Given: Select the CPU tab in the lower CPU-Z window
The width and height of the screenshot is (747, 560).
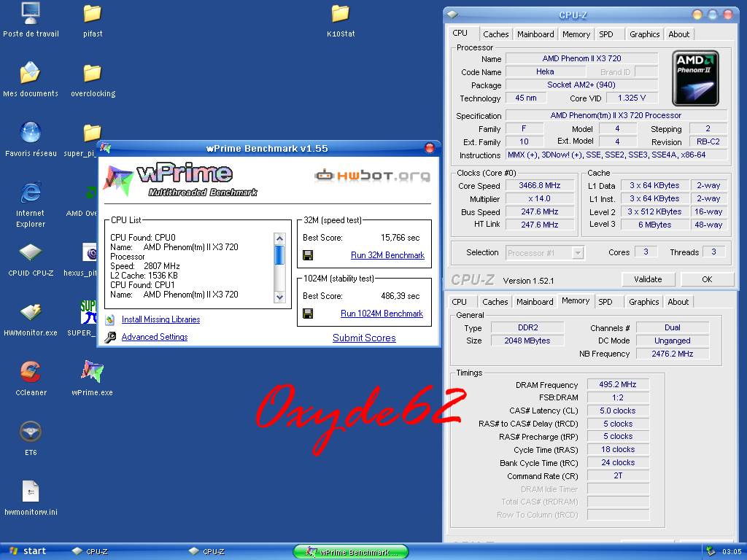Looking at the screenshot, I should click(459, 302).
